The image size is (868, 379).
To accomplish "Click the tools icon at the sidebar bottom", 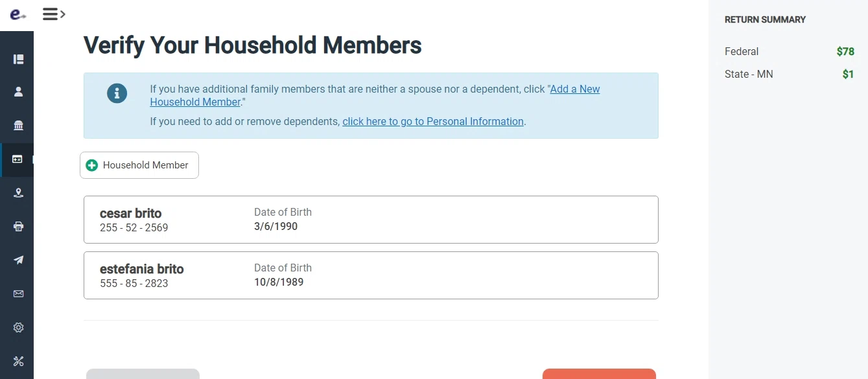I will click(x=18, y=362).
